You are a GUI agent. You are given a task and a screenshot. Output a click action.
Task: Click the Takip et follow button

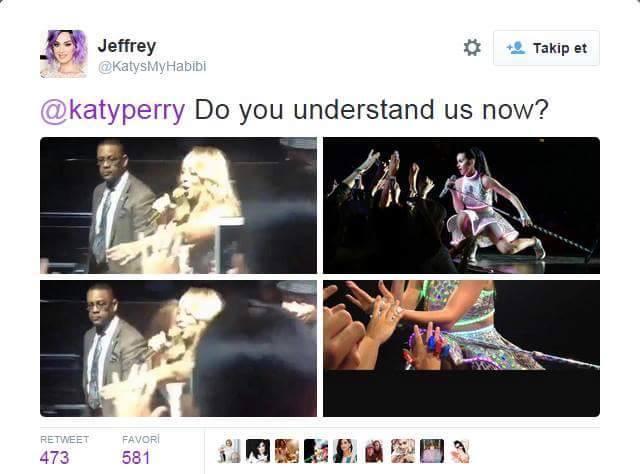546,48
